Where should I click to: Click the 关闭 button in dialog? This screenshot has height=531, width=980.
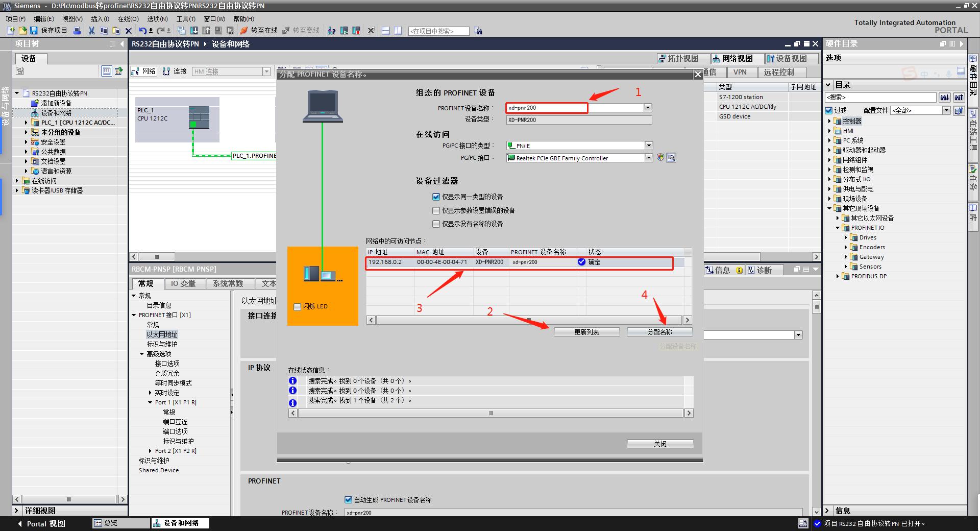[x=660, y=444]
